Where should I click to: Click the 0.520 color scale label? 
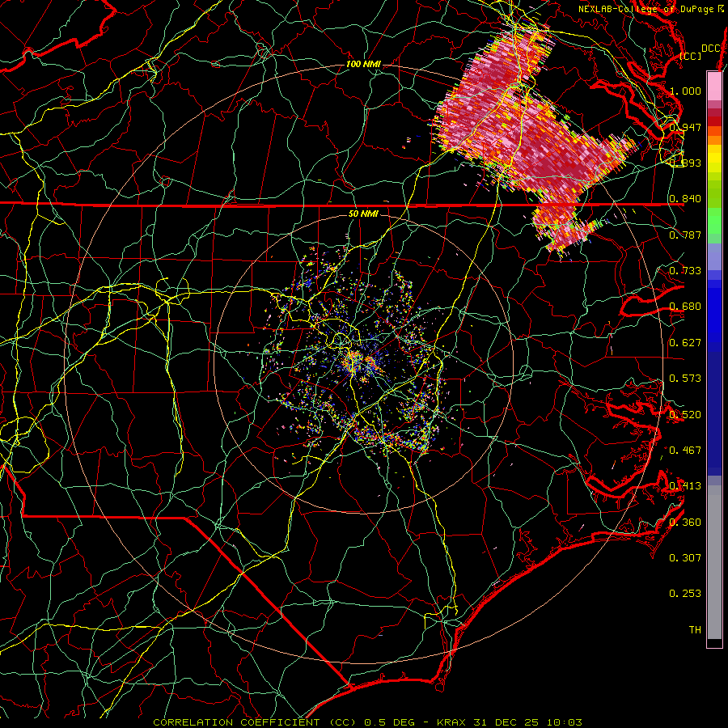(685, 415)
